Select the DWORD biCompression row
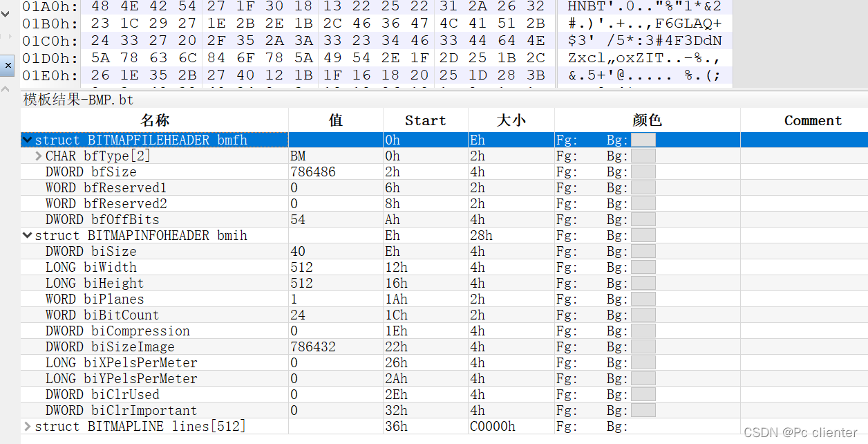 444,331
